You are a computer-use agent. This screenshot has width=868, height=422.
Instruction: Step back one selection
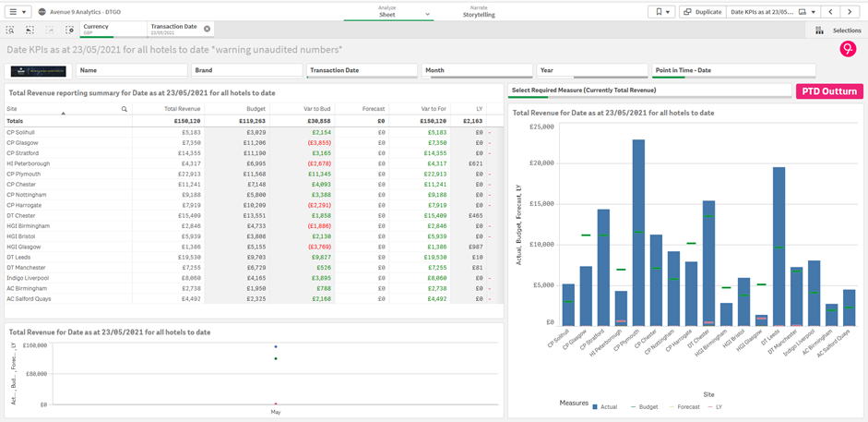[x=30, y=30]
